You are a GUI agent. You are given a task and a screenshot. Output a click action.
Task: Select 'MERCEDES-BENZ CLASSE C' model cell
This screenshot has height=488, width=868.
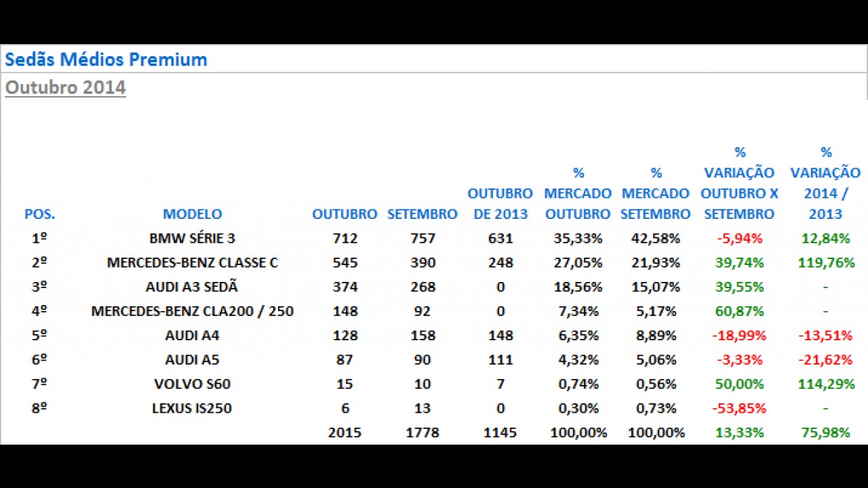193,263
